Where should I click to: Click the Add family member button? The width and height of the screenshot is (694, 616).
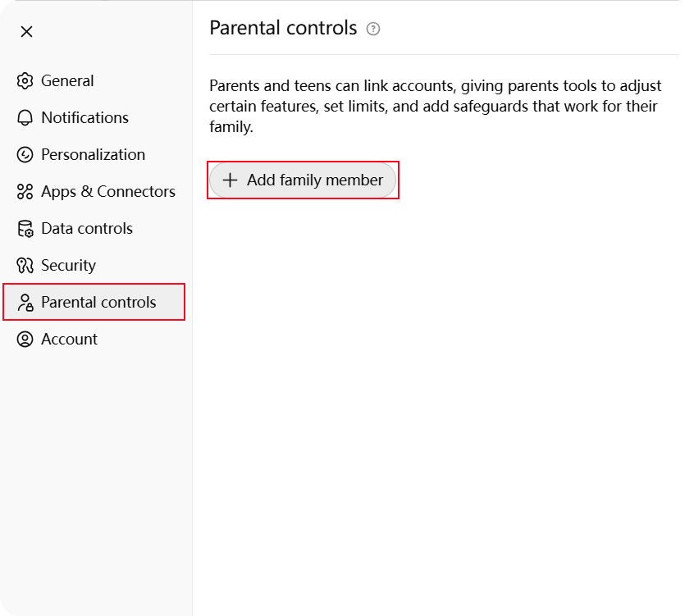pos(303,180)
